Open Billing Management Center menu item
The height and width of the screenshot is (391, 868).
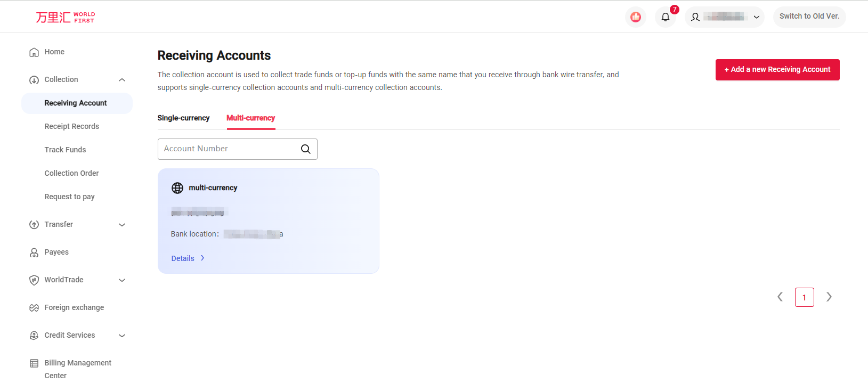coord(78,369)
